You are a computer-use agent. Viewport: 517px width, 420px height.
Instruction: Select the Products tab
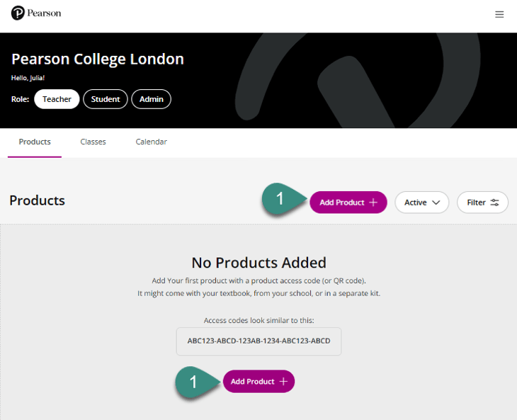[35, 142]
